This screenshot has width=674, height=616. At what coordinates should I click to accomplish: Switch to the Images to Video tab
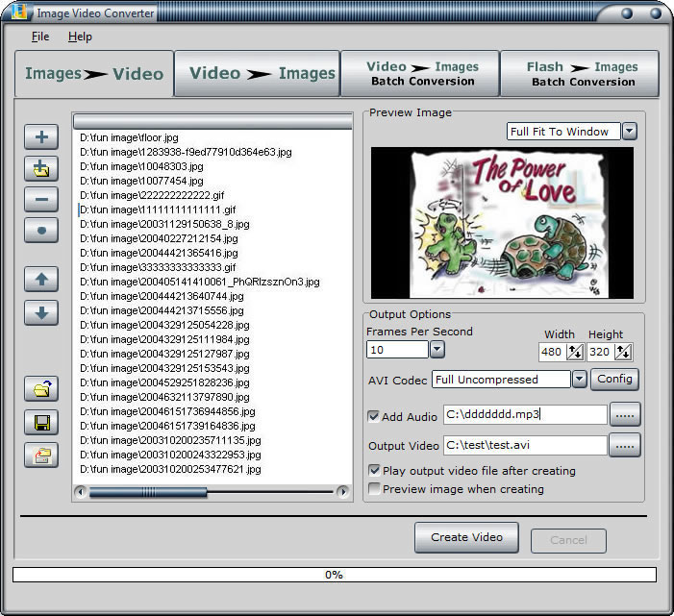click(94, 73)
